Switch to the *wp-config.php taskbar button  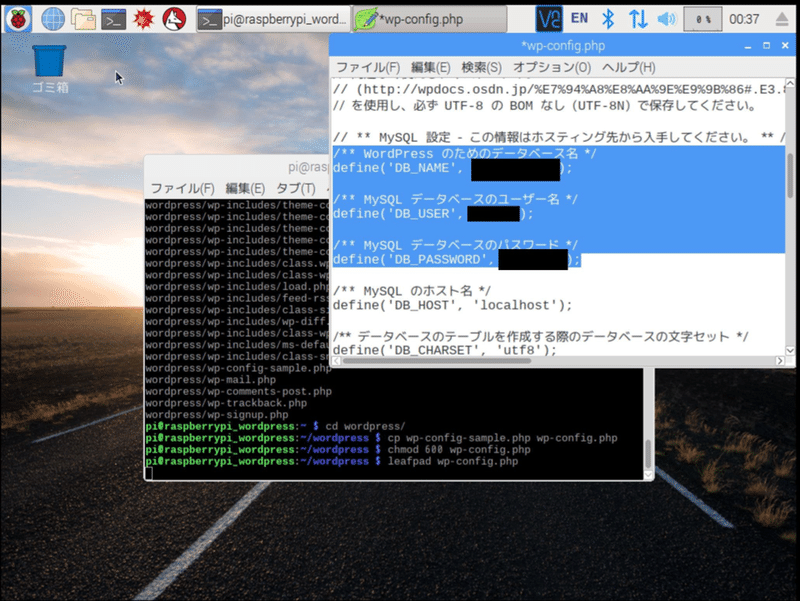430,19
